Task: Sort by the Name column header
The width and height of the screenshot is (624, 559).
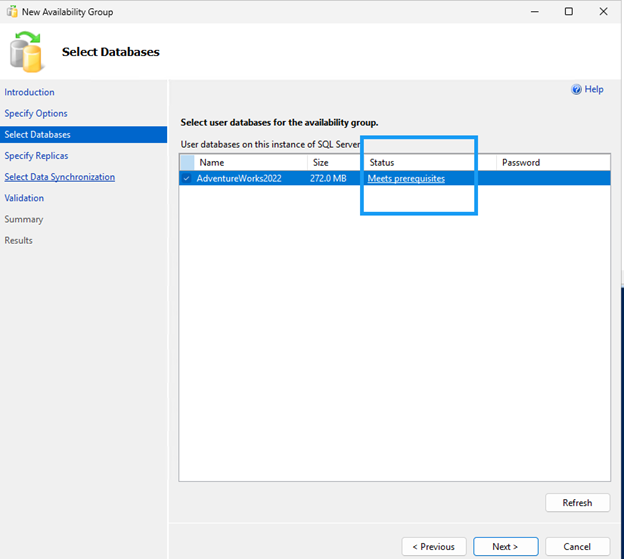Action: coord(251,162)
